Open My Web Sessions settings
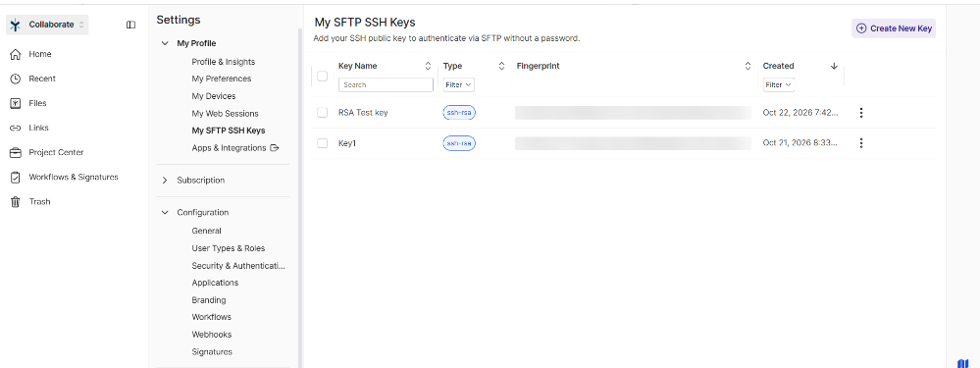980x368 pixels. 225,114
